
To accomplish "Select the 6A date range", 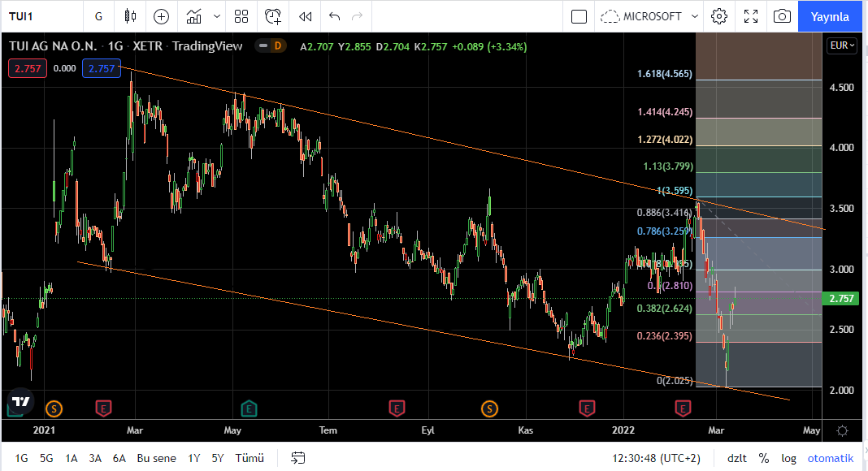I will click(119, 458).
